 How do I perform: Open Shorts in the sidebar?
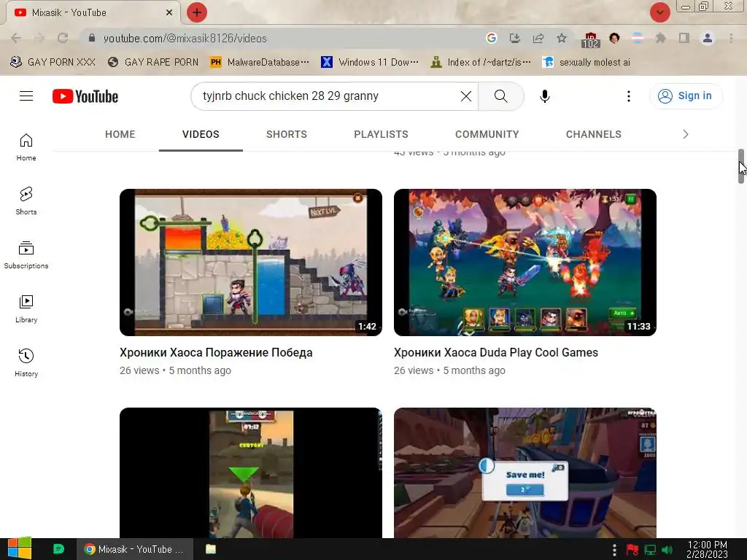[x=26, y=201]
